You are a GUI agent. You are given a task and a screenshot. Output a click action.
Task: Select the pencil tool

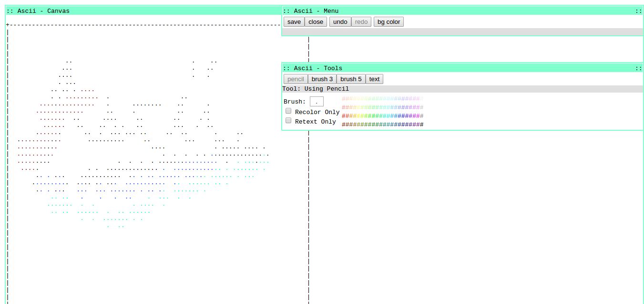tap(296, 79)
